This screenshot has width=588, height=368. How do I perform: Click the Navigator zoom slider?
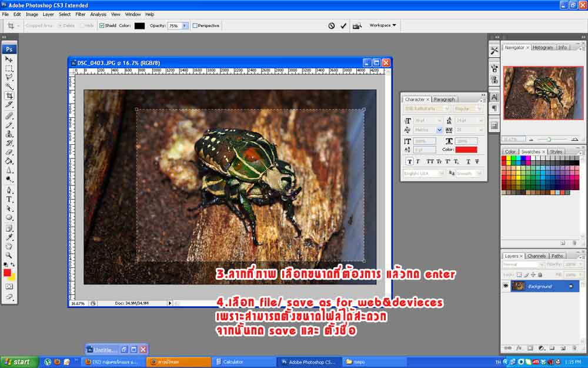point(548,139)
